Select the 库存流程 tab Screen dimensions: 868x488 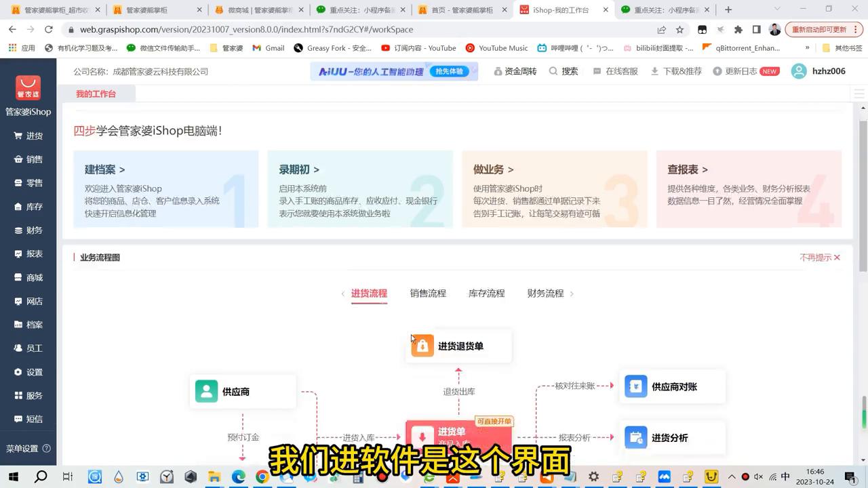[x=486, y=293]
